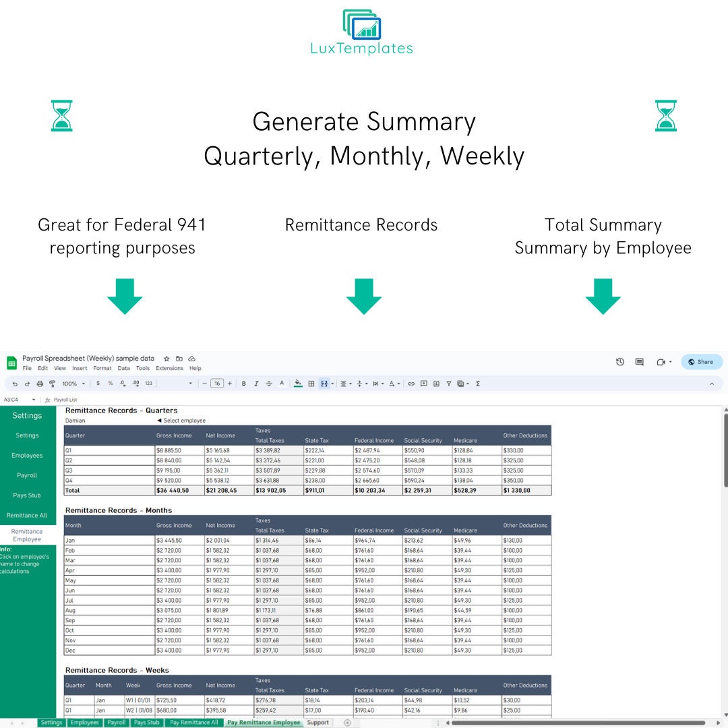728x728 pixels.
Task: Open the 123 more formats dropdown
Action: tap(148, 384)
